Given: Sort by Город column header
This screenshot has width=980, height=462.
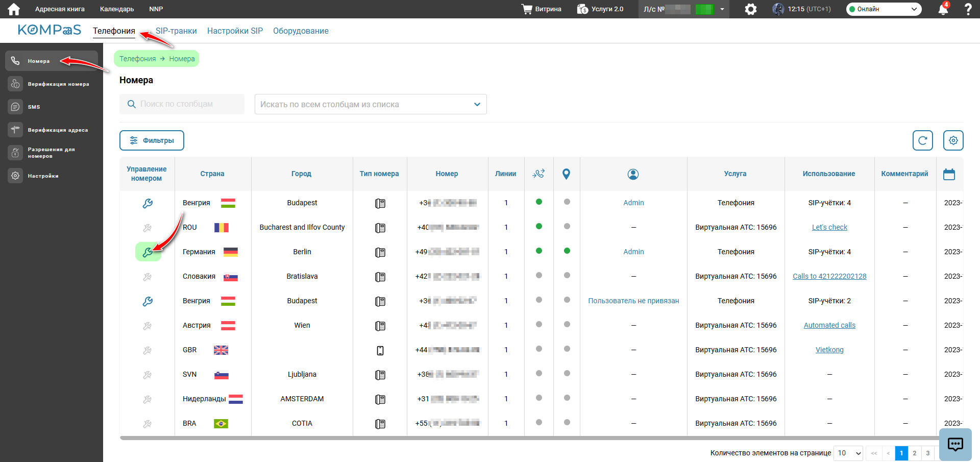Looking at the screenshot, I should point(301,174).
